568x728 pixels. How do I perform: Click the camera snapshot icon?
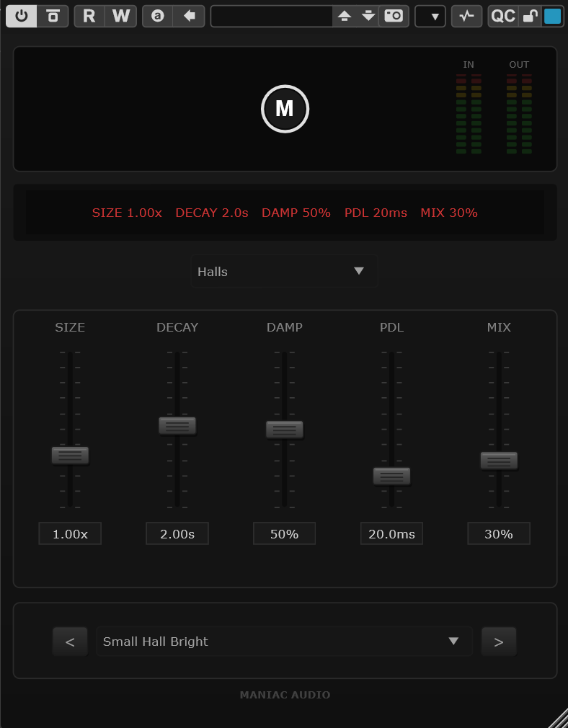394,17
